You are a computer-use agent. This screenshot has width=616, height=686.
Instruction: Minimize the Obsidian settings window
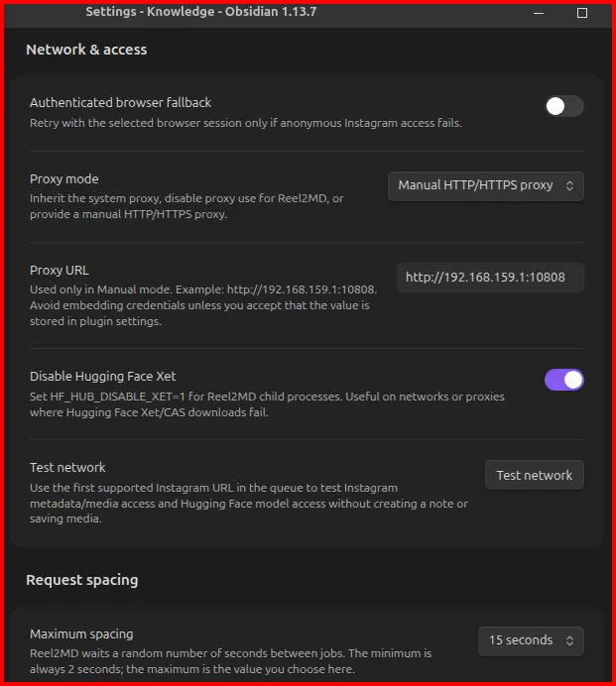[539, 13]
